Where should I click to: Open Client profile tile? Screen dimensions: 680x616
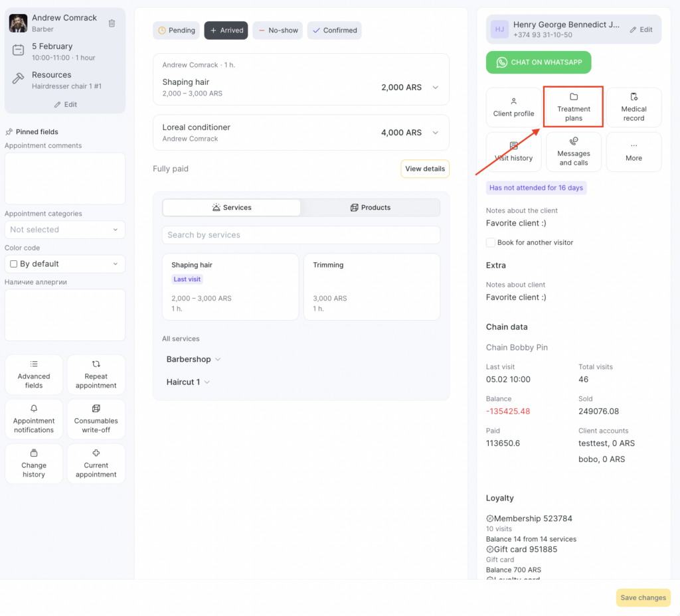pyautogui.click(x=513, y=107)
